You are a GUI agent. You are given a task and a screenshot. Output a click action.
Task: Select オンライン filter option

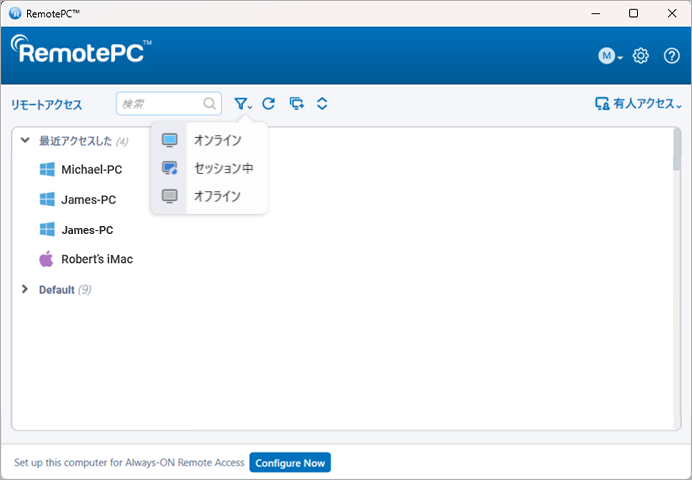pos(210,140)
